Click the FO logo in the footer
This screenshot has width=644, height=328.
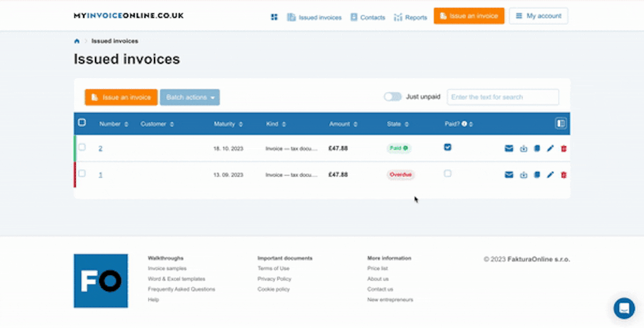click(101, 281)
